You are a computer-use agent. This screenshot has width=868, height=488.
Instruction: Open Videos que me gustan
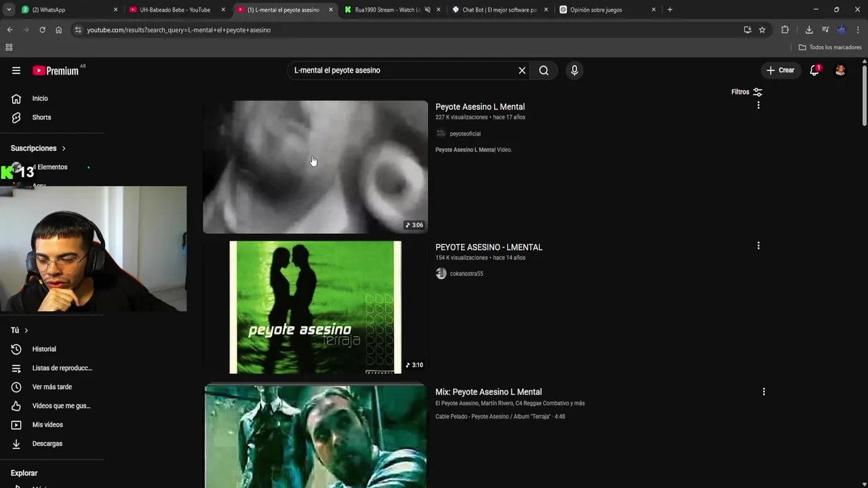(x=52, y=406)
